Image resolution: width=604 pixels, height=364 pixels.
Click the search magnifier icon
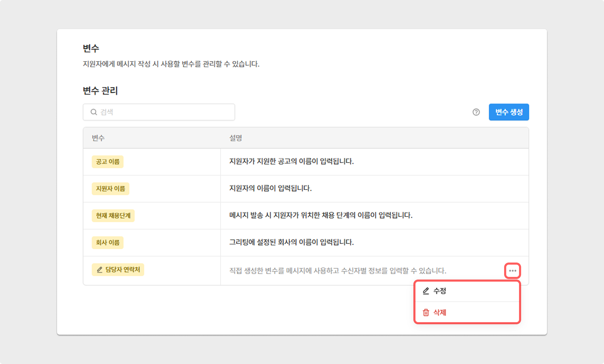(94, 112)
